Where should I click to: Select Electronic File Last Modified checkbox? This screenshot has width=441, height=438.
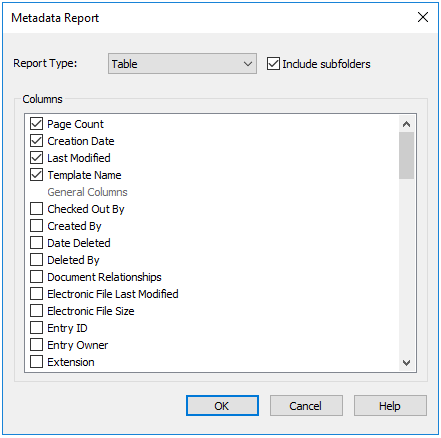click(36, 294)
